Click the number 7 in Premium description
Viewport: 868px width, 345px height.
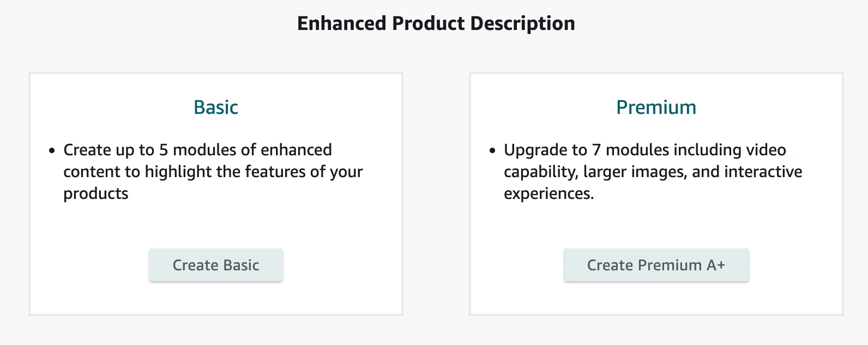597,150
